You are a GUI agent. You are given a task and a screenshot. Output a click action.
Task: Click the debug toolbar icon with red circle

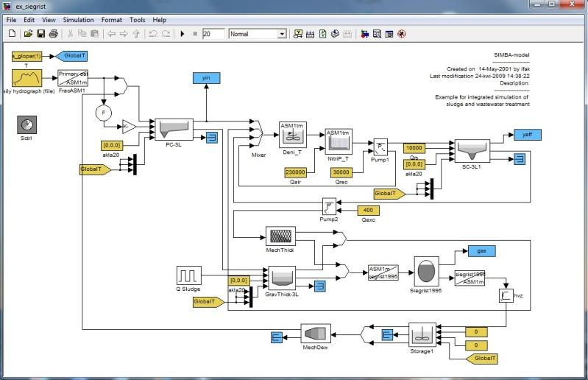point(402,34)
